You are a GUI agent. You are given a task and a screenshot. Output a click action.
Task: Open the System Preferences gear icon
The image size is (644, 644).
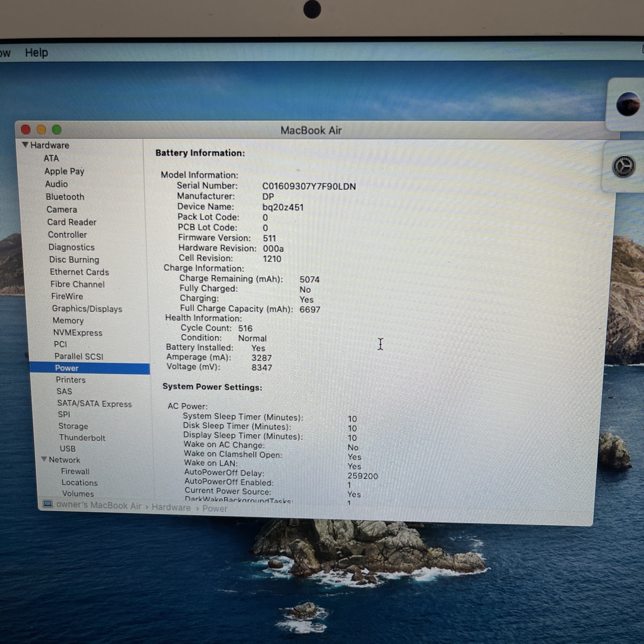[623, 166]
